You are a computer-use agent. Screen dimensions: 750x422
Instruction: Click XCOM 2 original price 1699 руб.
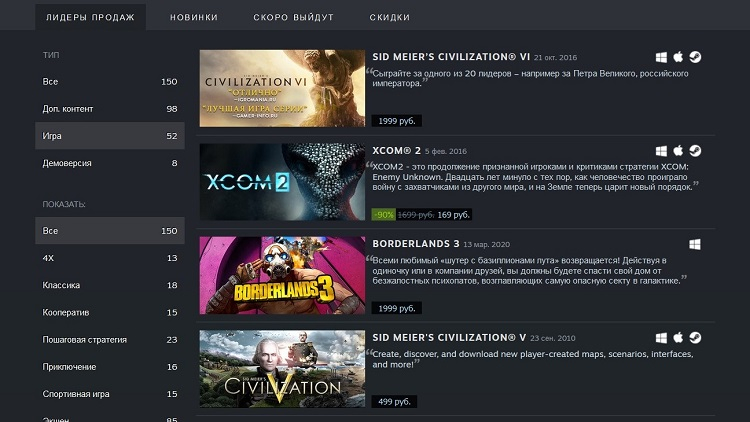point(416,215)
